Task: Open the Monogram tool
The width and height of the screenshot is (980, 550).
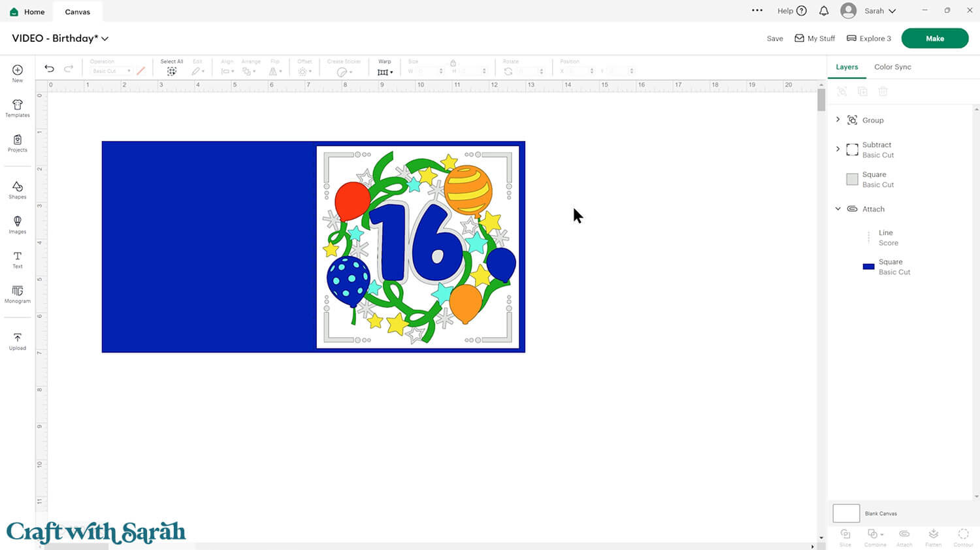Action: coord(18,294)
